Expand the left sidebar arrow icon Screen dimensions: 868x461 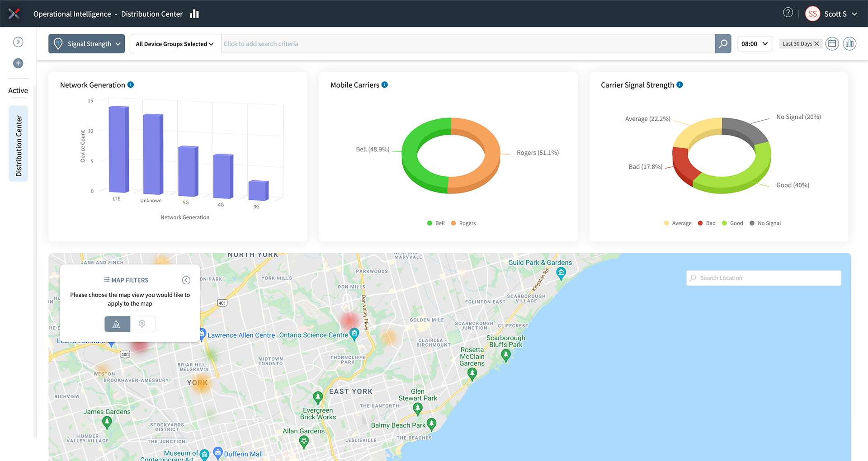tap(18, 42)
